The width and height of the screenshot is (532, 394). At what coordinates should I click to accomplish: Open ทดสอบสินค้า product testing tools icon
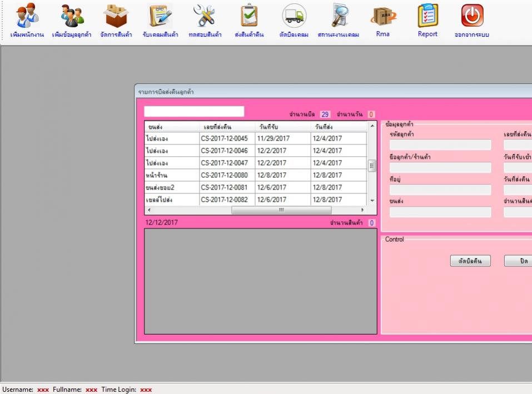[x=205, y=21]
